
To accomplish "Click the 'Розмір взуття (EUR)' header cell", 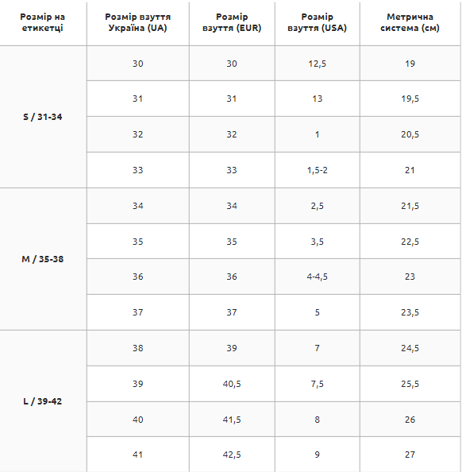I will [x=232, y=23].
